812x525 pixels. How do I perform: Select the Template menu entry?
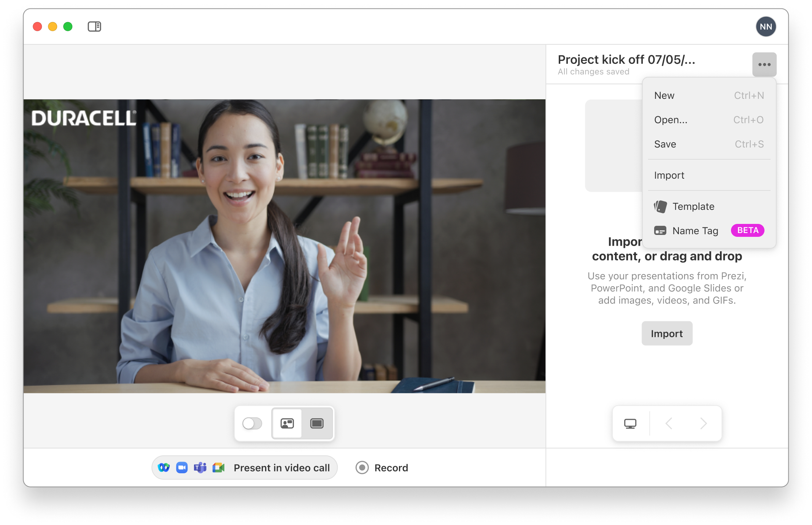693,206
